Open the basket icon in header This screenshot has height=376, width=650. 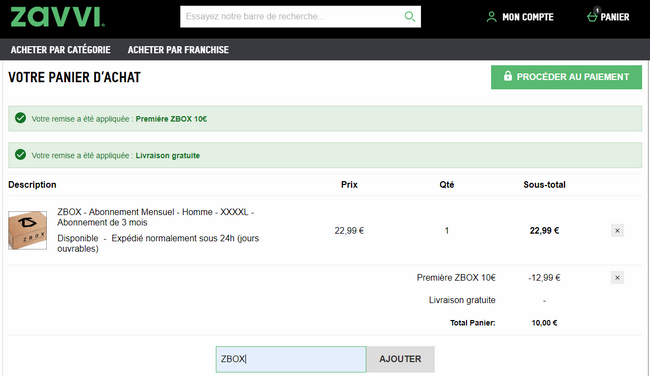coord(592,17)
